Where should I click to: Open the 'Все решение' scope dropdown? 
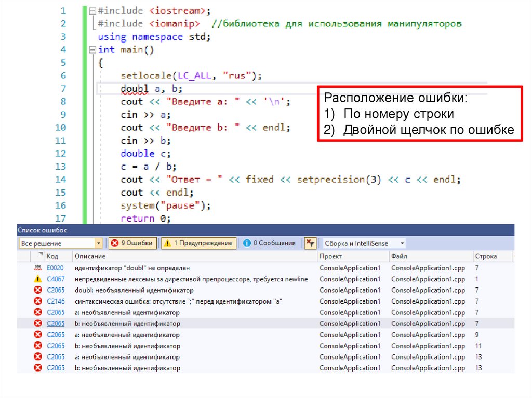[61, 243]
